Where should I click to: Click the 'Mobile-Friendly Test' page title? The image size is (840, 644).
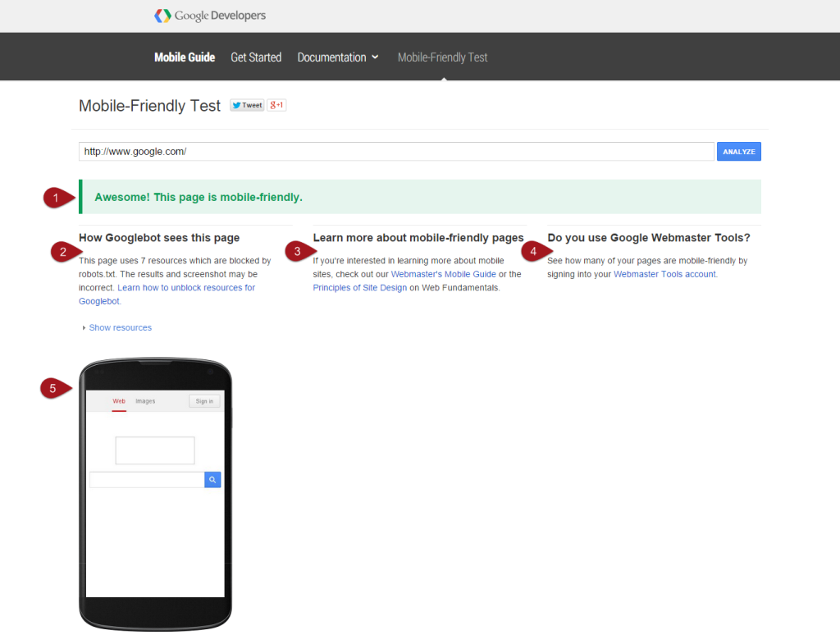coord(149,106)
